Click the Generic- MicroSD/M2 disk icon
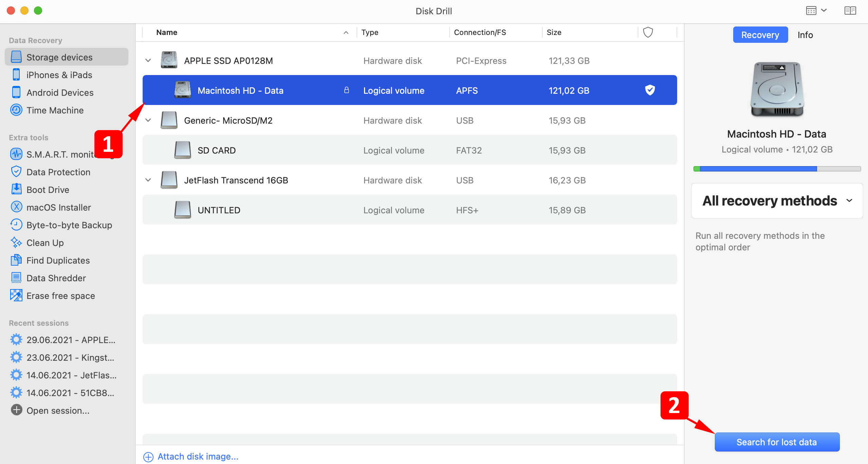 (169, 120)
